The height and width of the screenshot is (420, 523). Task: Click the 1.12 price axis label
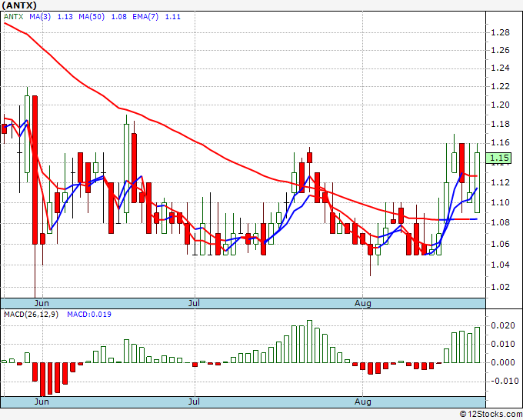(501, 182)
